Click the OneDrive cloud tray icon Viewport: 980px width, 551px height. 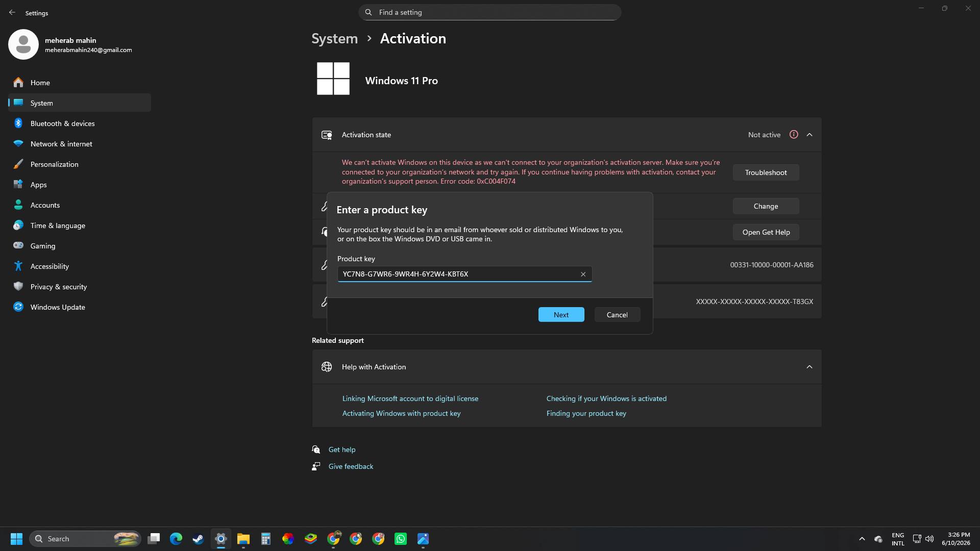coord(878,539)
